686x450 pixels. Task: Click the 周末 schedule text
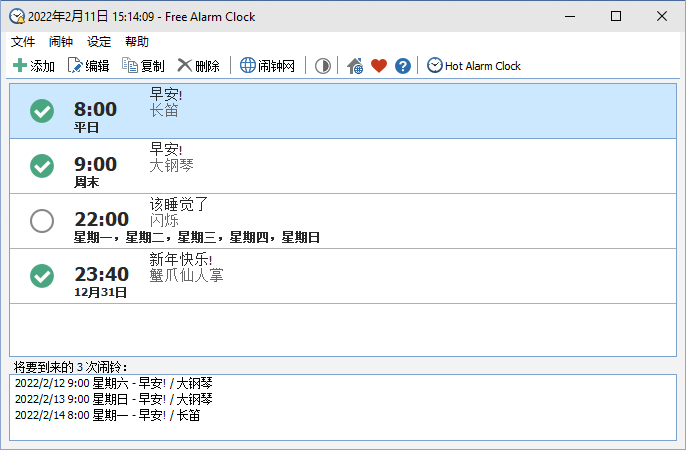[x=86, y=182]
